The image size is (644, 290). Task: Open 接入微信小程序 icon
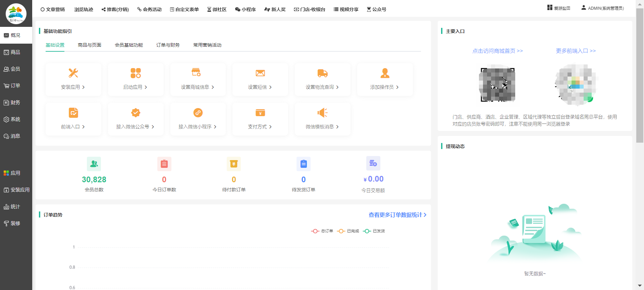[198, 113]
